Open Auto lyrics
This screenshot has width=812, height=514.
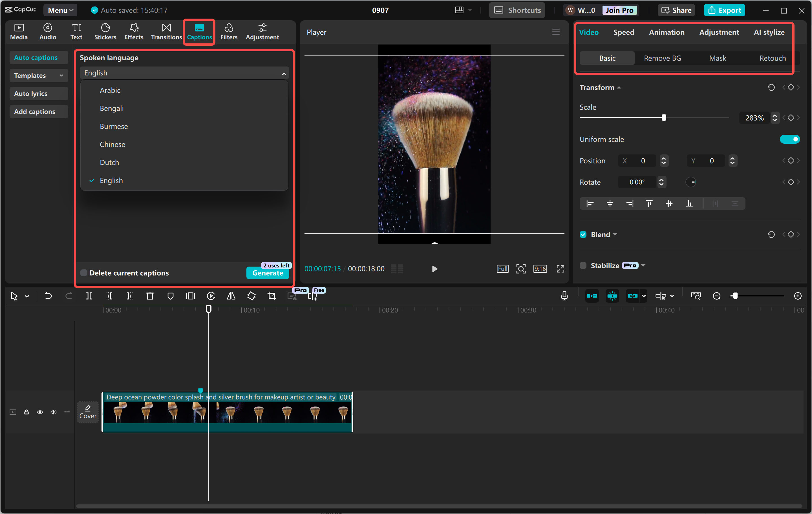point(38,94)
